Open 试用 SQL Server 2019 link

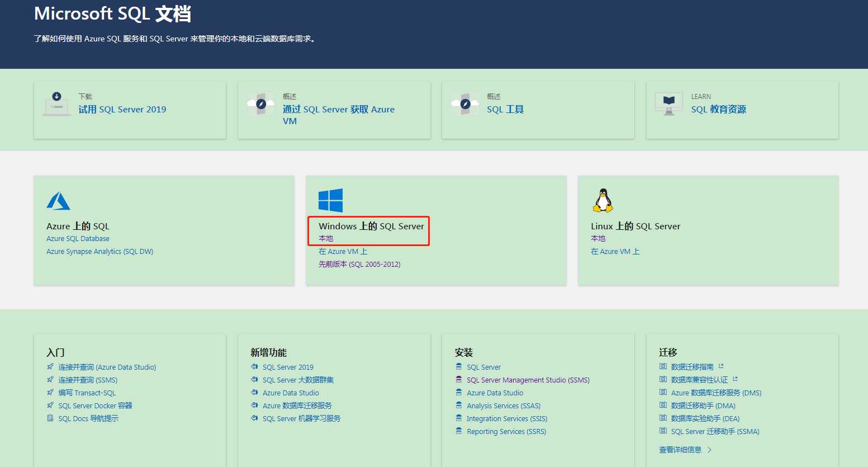[x=122, y=110]
